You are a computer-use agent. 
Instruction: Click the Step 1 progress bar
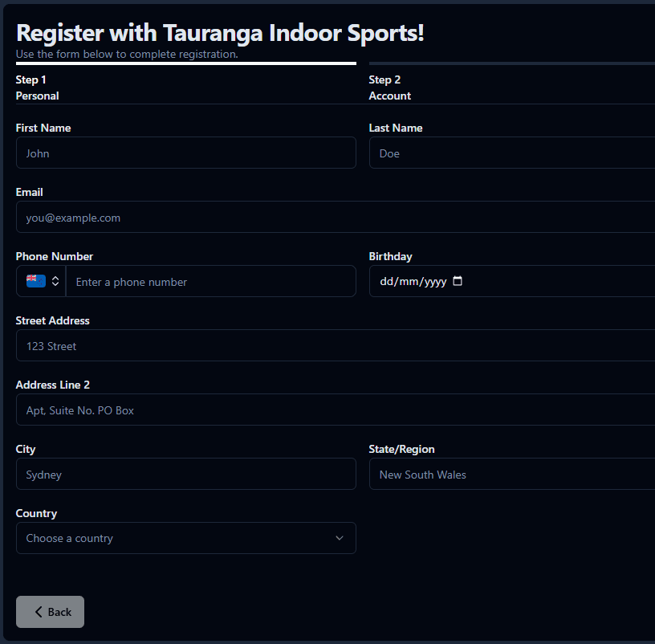186,63
